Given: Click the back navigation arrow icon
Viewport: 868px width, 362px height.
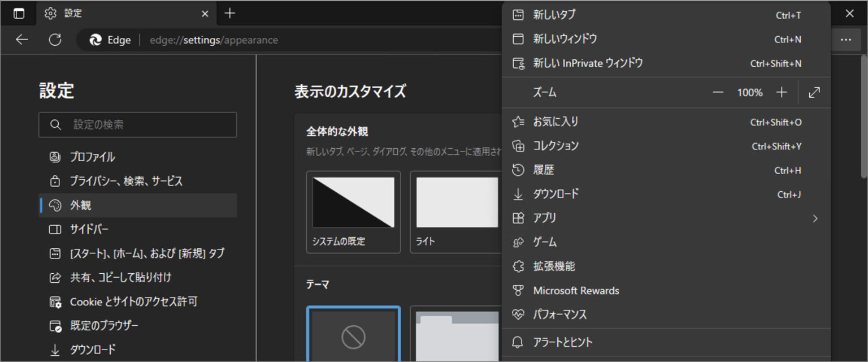Looking at the screenshot, I should pyautogui.click(x=21, y=40).
